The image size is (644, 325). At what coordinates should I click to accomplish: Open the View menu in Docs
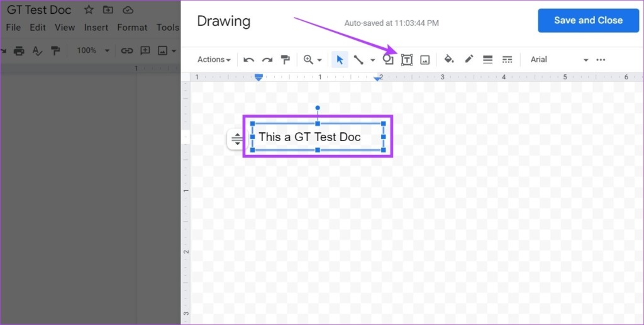click(65, 28)
